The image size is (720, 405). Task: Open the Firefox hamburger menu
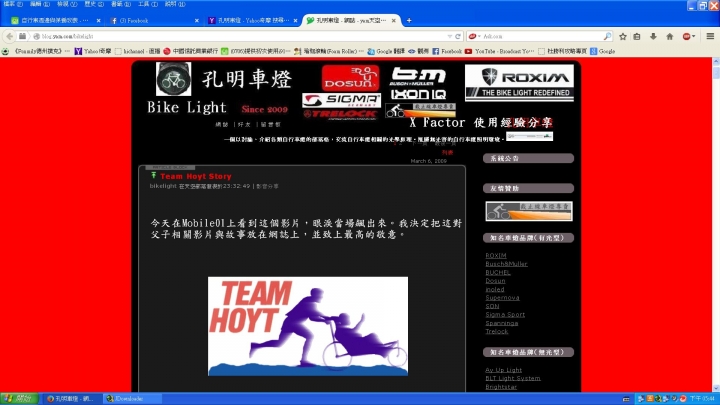710,36
